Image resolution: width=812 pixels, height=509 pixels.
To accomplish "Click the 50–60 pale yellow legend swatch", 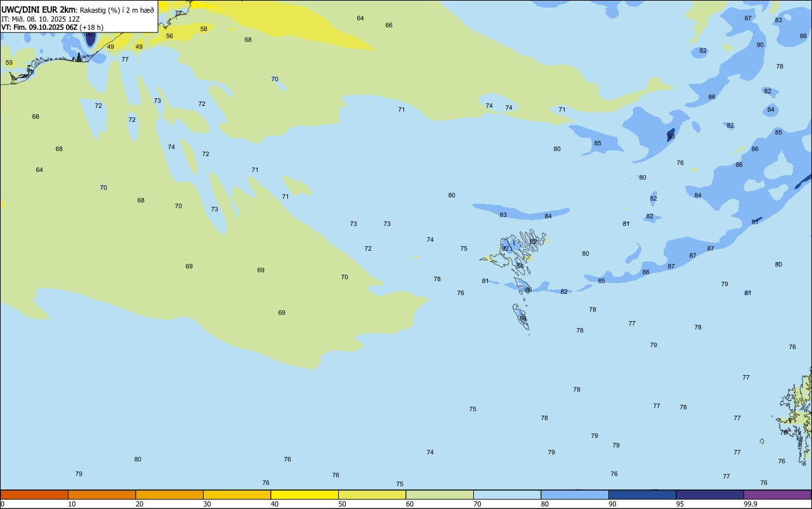I will point(372,494).
